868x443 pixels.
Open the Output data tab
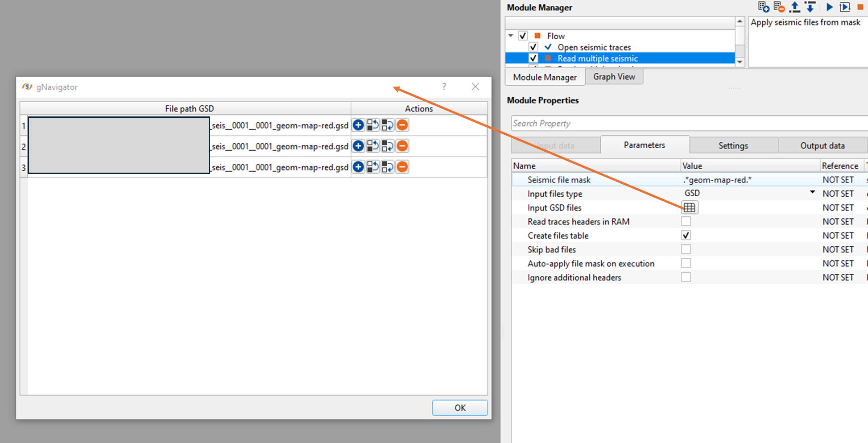click(823, 145)
